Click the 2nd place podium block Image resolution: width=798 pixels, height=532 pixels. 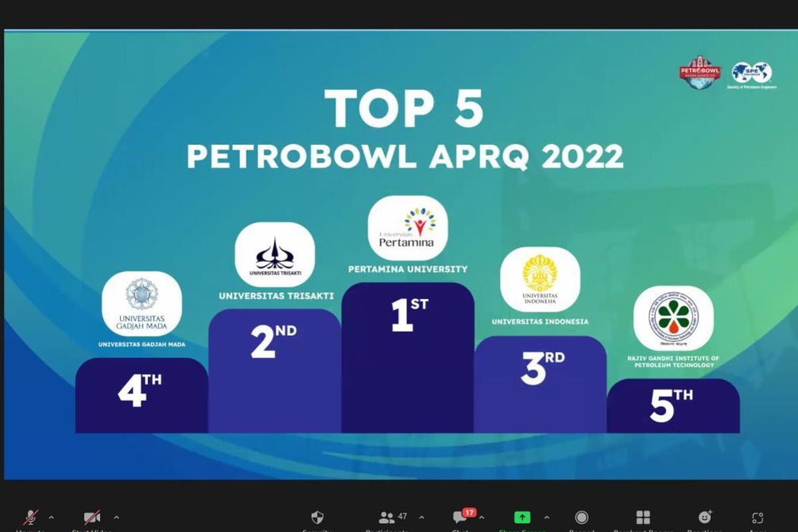tap(275, 371)
